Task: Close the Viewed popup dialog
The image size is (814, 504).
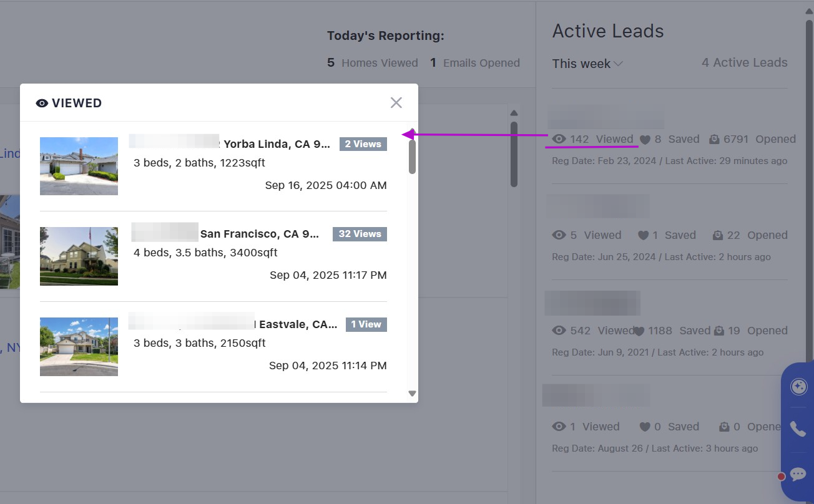Action: [x=396, y=103]
